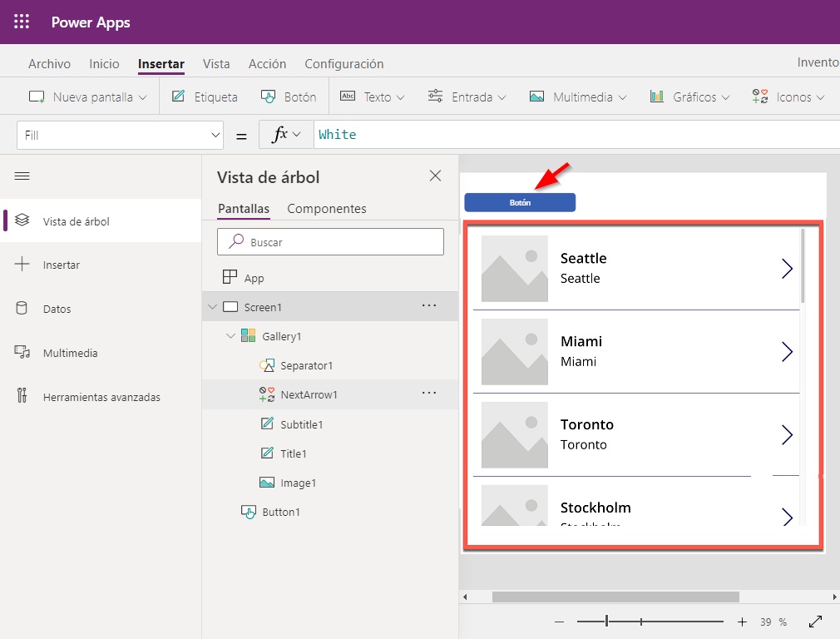Select Image1 in the tree view
This screenshot has height=639, width=840.
tap(330, 483)
